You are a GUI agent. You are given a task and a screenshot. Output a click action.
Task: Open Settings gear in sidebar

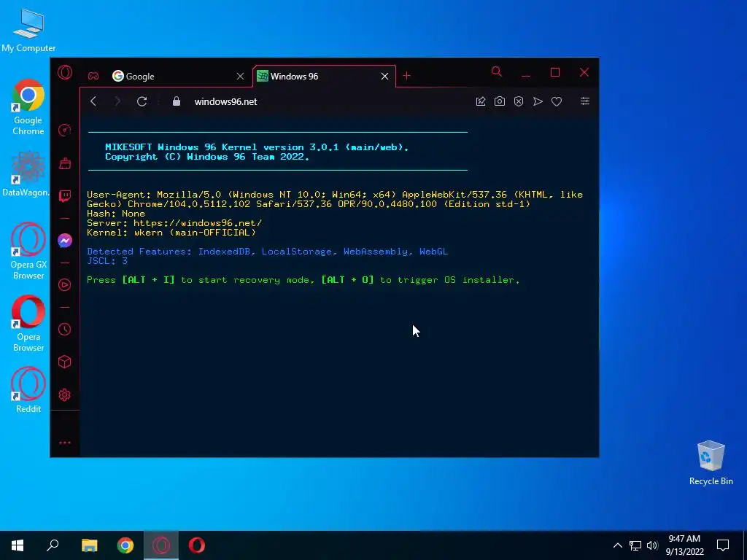[65, 394]
